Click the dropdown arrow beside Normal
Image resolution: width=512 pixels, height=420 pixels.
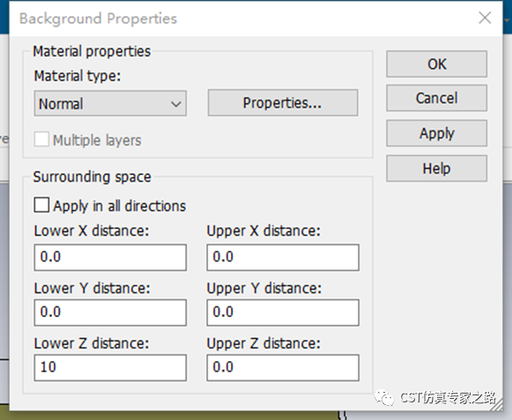click(176, 104)
